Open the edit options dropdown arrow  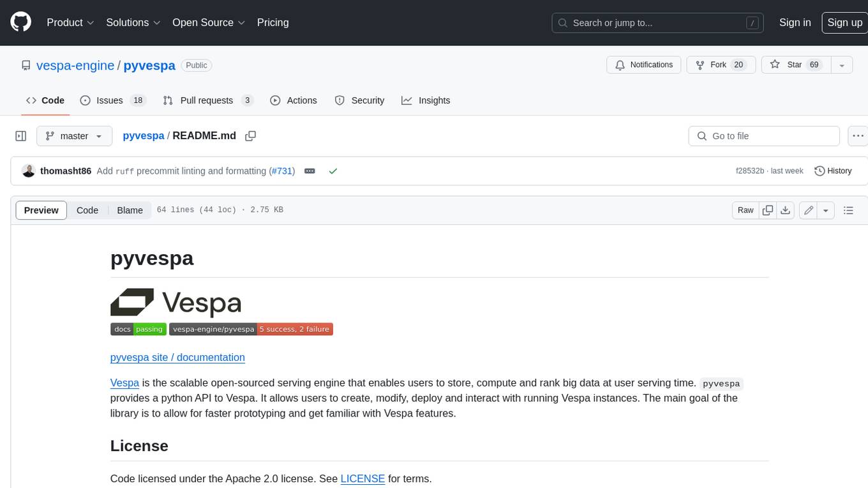[x=826, y=210]
